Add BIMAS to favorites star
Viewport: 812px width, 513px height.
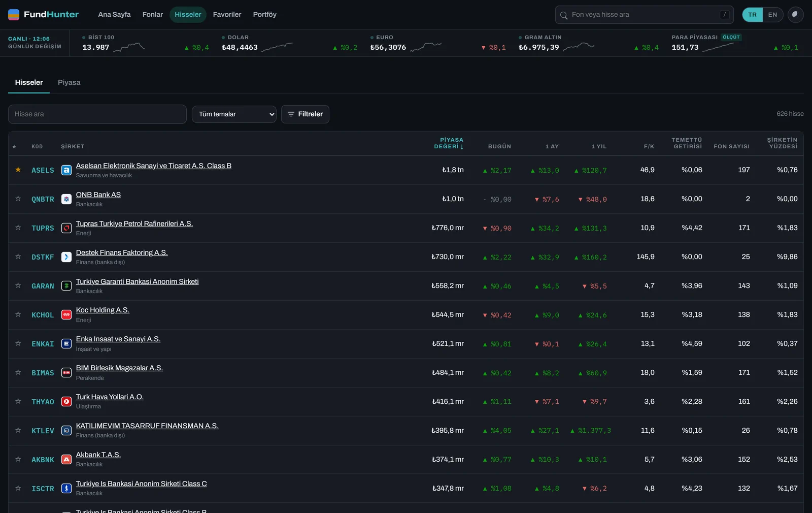pyautogui.click(x=18, y=372)
